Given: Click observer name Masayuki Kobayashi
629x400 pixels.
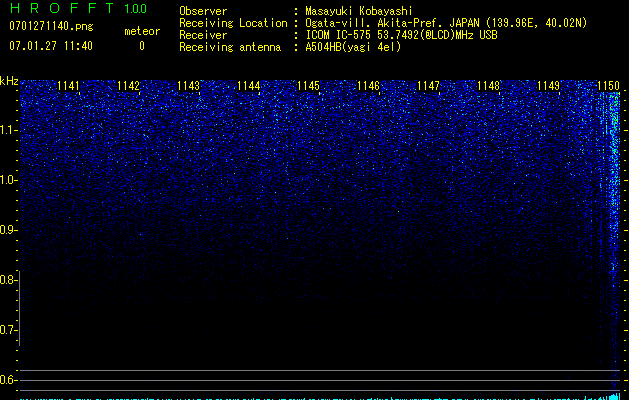Looking at the screenshot, I should 359,11.
